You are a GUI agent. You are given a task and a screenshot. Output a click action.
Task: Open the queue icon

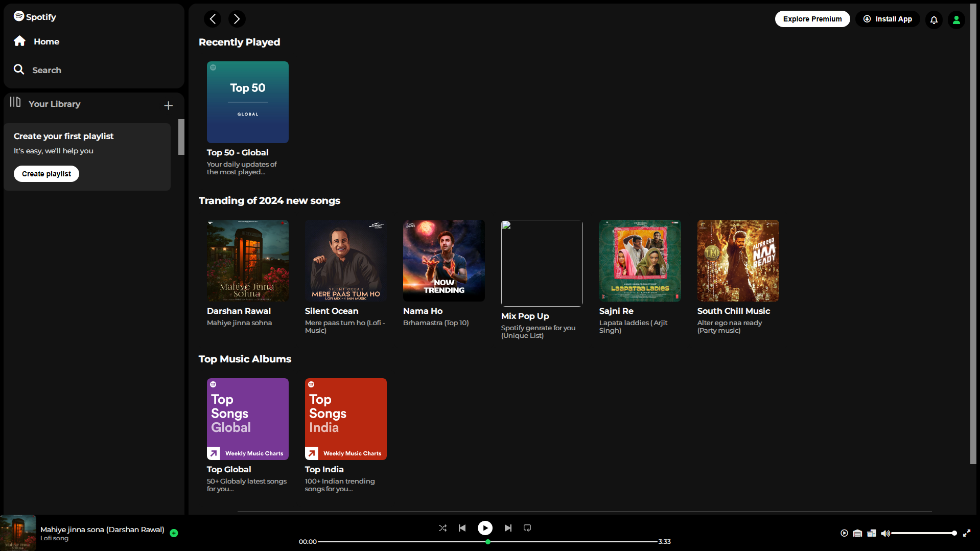click(857, 533)
